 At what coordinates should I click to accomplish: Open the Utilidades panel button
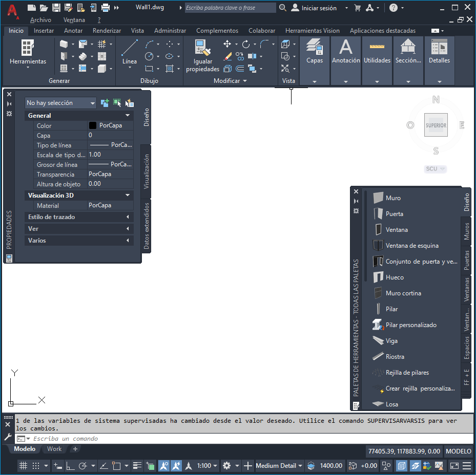pyautogui.click(x=377, y=60)
